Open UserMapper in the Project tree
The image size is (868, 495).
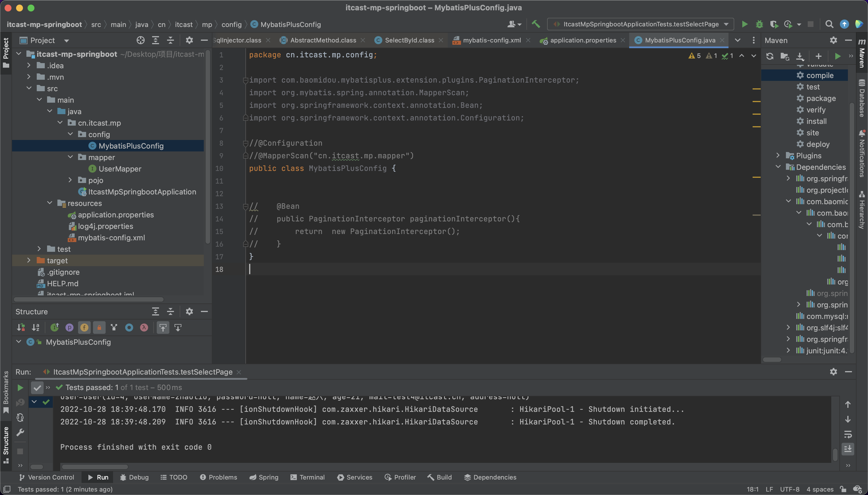coord(120,169)
